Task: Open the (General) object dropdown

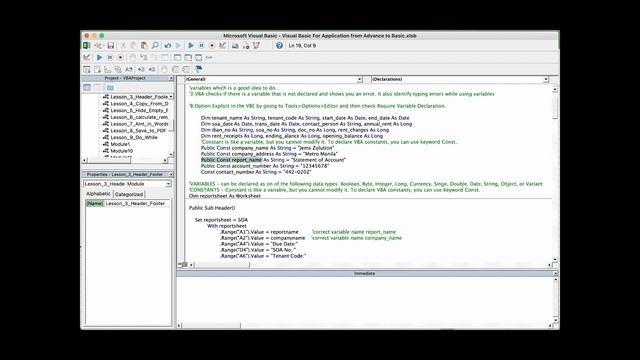Action: click(x=359, y=79)
